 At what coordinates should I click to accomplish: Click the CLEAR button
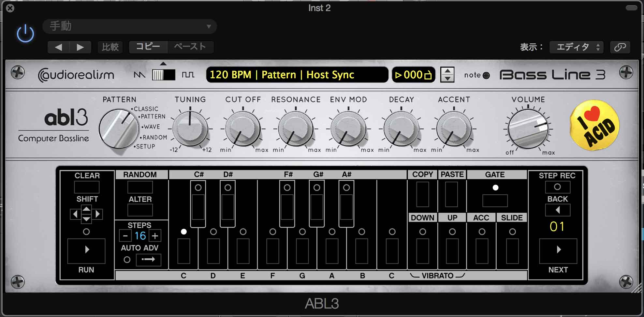[x=87, y=187]
